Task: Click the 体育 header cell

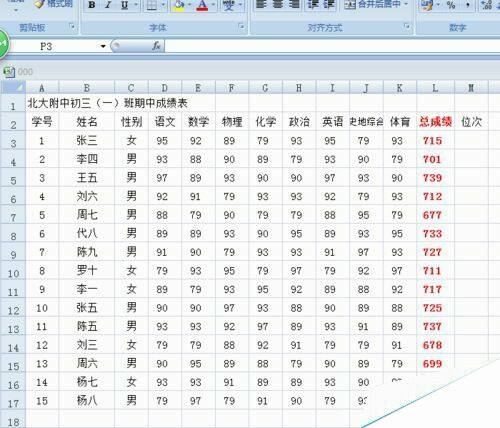Action: point(400,122)
